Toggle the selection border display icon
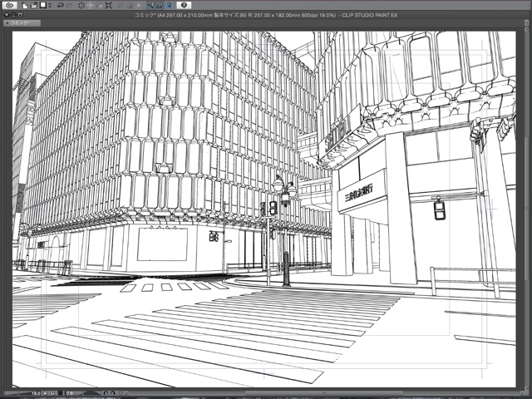 (x=139, y=6)
